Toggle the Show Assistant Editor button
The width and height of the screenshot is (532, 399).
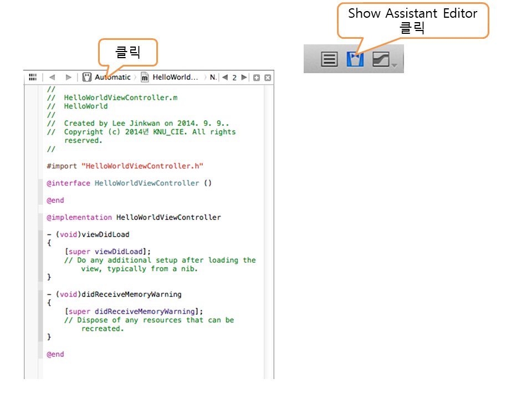coord(355,59)
